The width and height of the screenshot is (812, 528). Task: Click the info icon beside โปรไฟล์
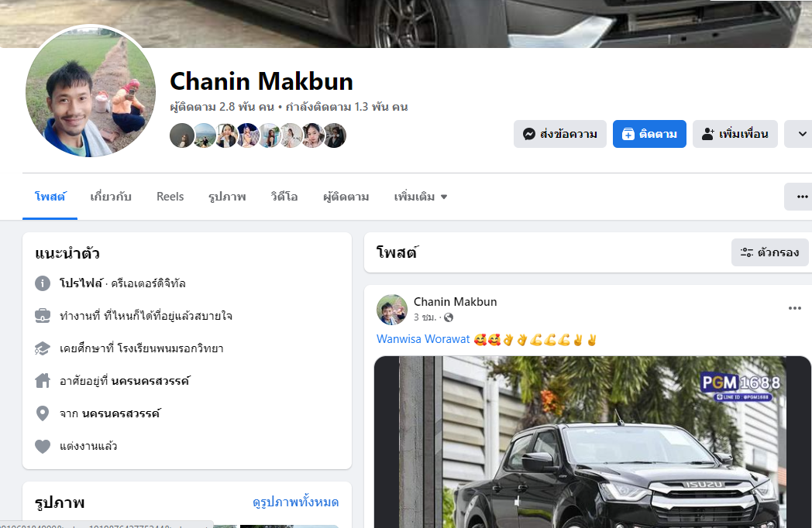[43, 283]
